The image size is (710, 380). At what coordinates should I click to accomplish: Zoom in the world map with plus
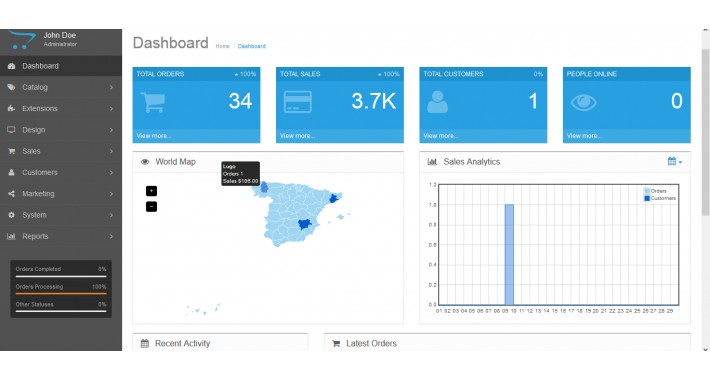(151, 191)
